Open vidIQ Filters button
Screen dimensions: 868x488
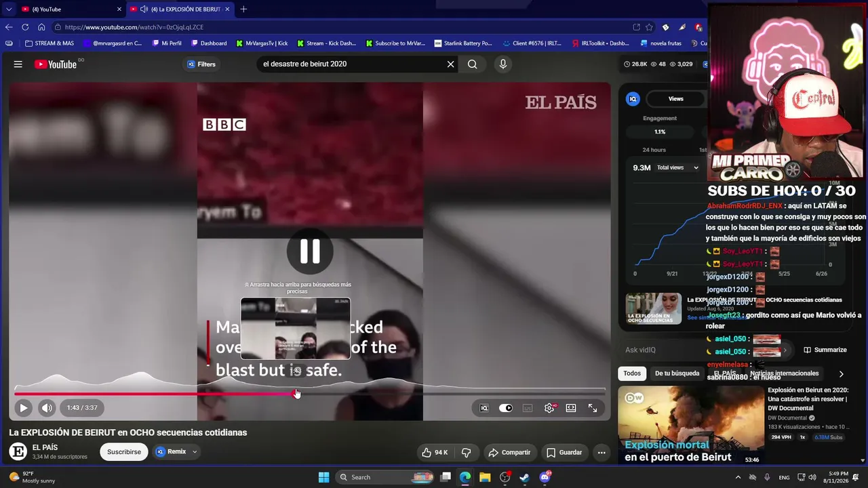(x=201, y=64)
